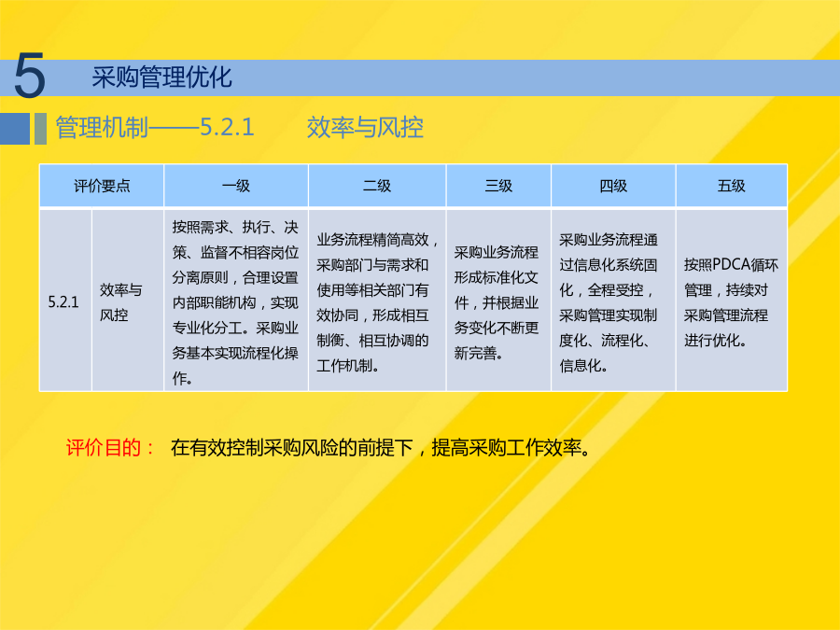Click the large section number 5

pyautogui.click(x=30, y=77)
